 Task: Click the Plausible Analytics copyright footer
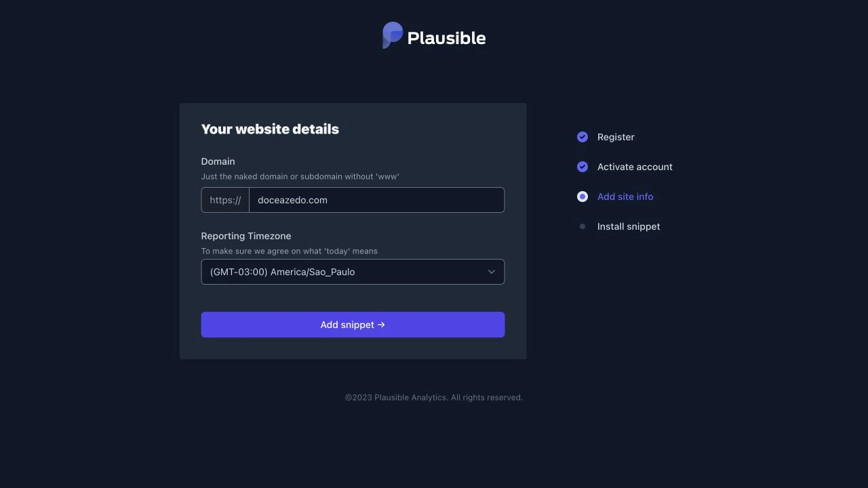coord(434,397)
